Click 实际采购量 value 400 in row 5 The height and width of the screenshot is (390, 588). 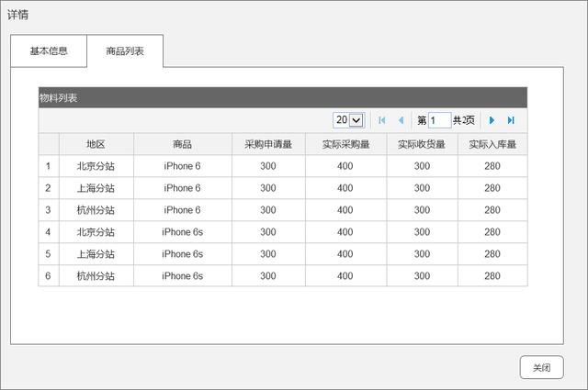[345, 254]
